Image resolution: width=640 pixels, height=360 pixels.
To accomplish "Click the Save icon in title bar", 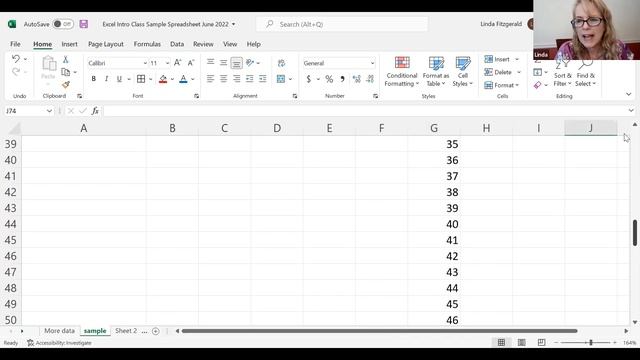I will click(x=84, y=24).
